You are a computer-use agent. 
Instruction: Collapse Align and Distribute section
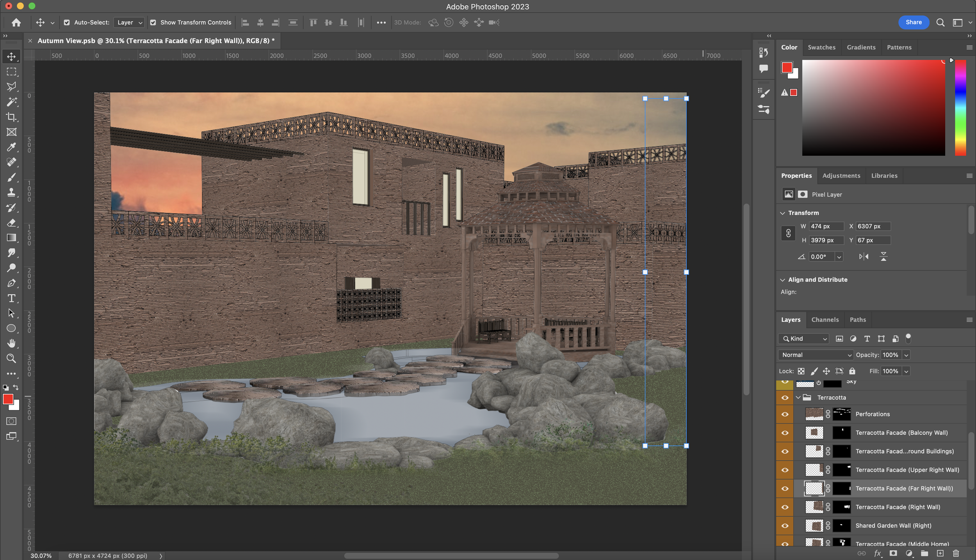[782, 280]
